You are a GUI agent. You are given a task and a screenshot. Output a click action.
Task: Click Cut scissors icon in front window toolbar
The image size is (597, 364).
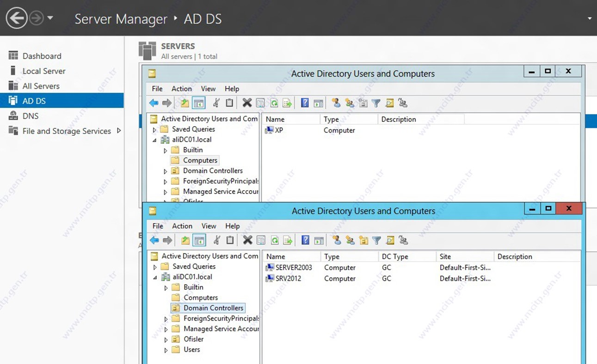coord(216,240)
